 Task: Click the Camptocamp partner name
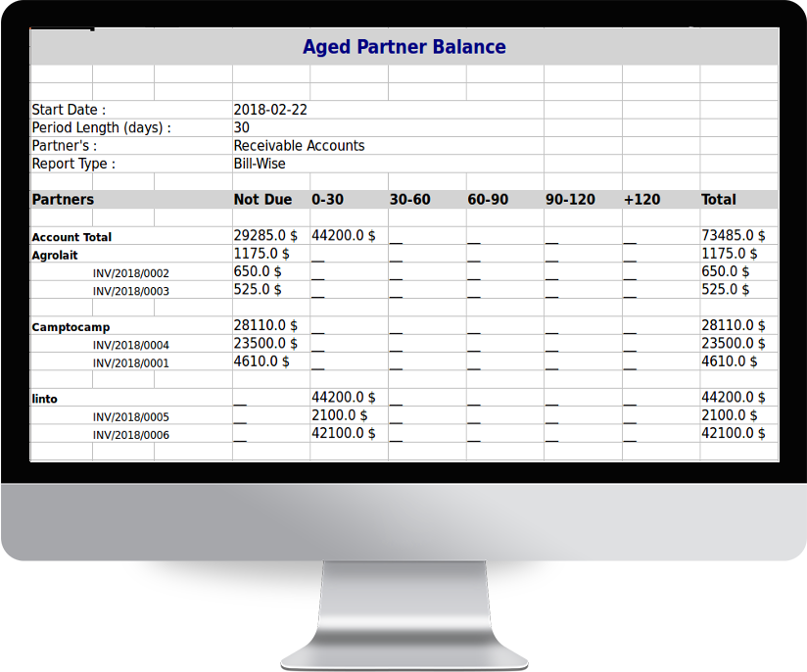[71, 327]
